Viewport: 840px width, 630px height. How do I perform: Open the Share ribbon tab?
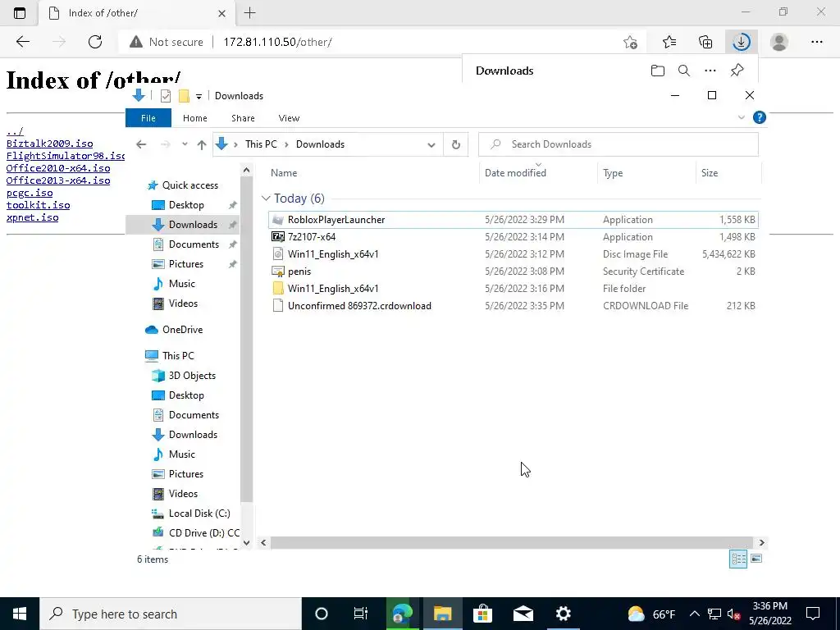[243, 118]
